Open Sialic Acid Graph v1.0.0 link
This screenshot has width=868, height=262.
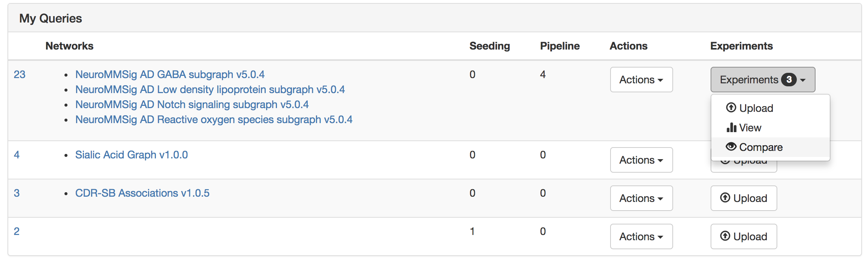131,155
